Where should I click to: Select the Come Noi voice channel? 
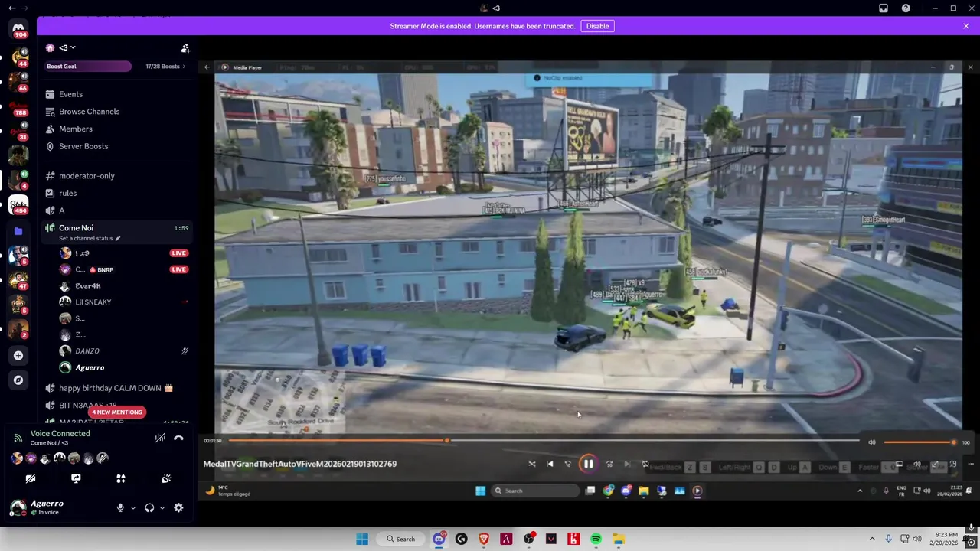coord(76,227)
